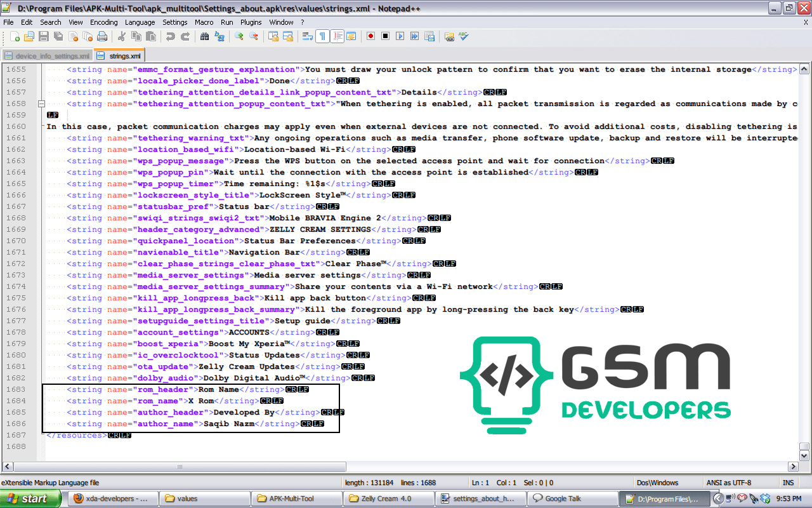Switch to the device_info_settings.xml tab
Screen dimensions: 812x508
47,56
